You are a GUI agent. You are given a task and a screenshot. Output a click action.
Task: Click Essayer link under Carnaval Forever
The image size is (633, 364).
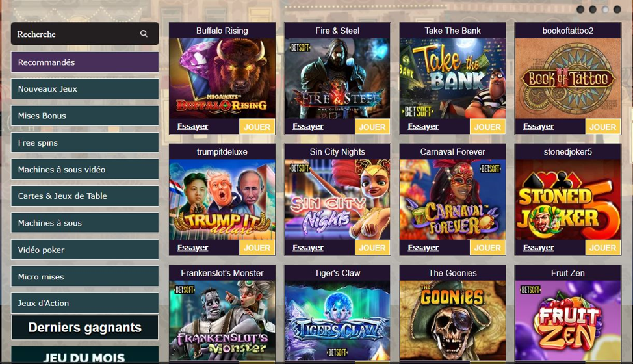[x=423, y=248]
